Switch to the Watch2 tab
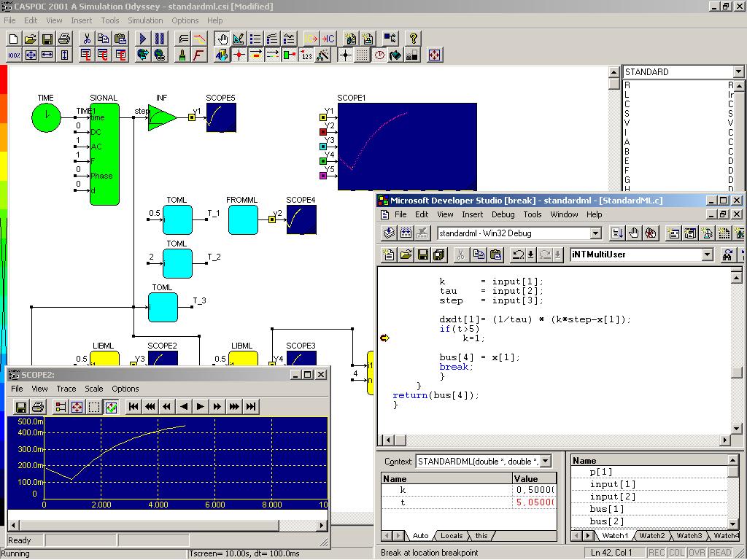 coord(651,536)
